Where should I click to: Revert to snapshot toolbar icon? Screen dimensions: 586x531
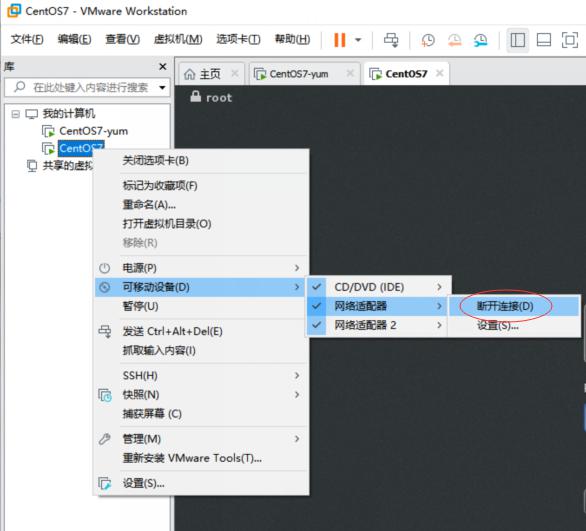pos(454,40)
